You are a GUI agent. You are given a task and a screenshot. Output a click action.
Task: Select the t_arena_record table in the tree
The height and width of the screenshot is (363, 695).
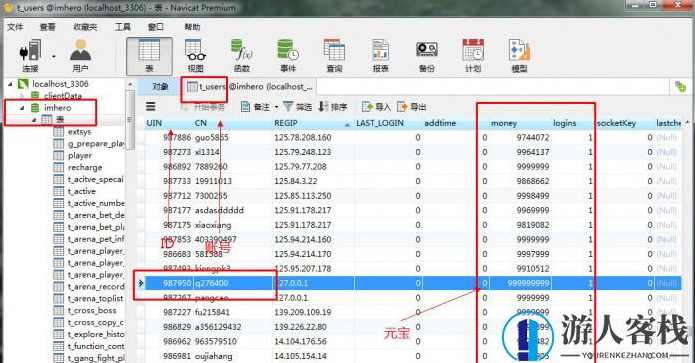(96, 287)
